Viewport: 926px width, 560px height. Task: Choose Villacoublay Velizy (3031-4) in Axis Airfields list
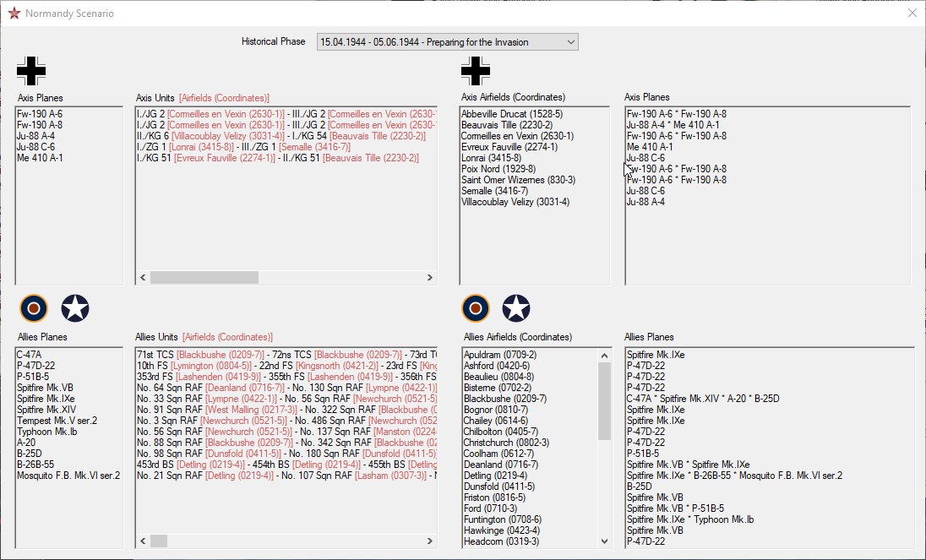point(535,202)
